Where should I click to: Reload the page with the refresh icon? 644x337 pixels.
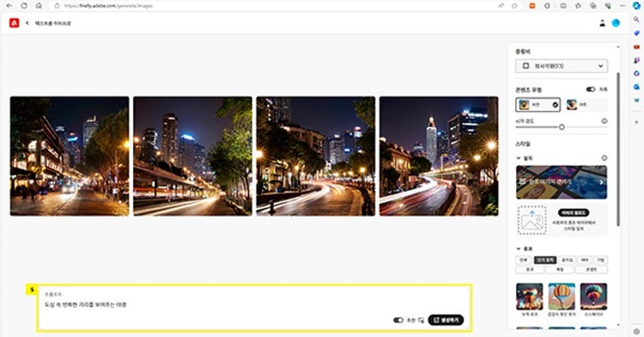(24, 6)
